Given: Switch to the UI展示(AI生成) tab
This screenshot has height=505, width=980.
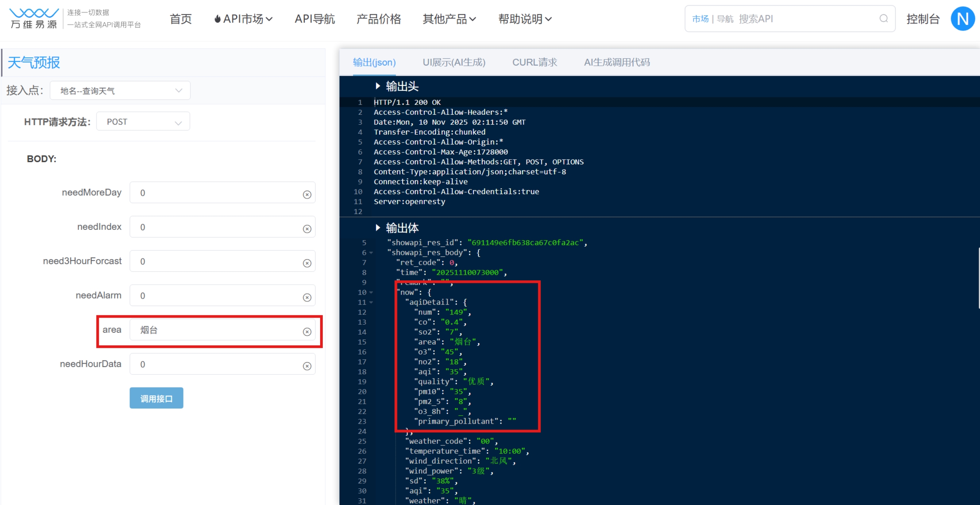Looking at the screenshot, I should [454, 62].
